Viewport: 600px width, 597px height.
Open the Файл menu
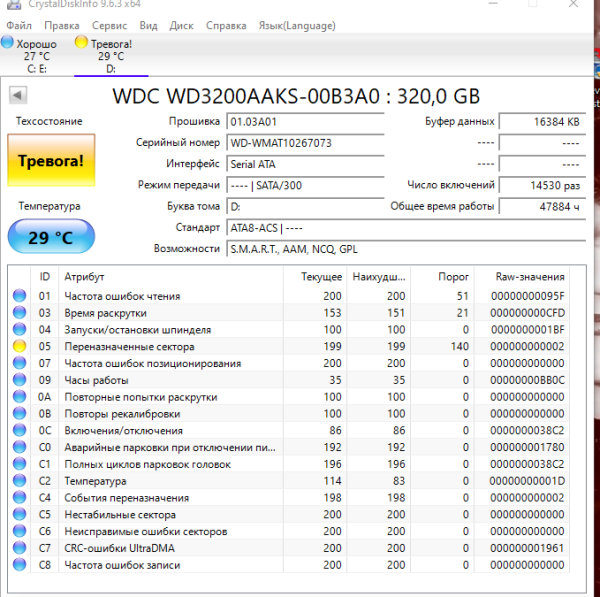(17, 25)
